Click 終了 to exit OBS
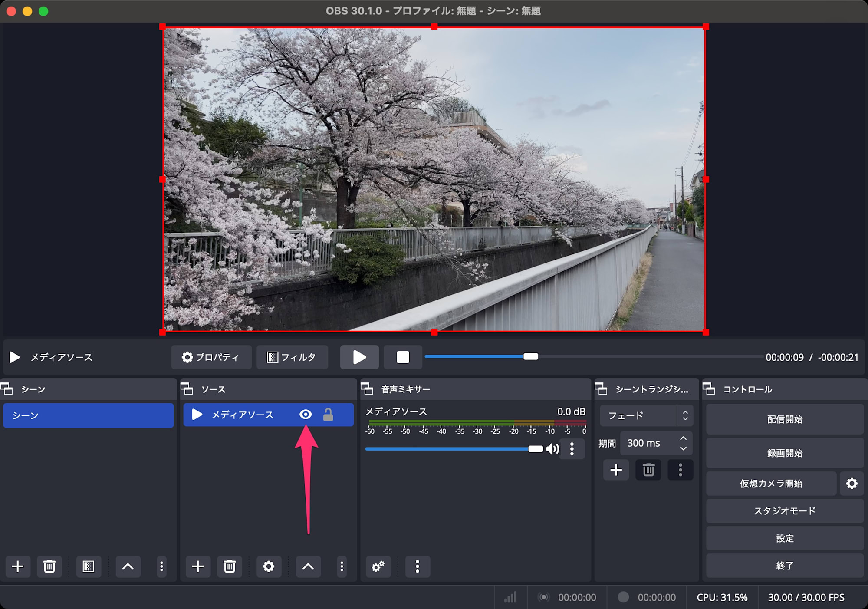The width and height of the screenshot is (868, 609). [785, 566]
